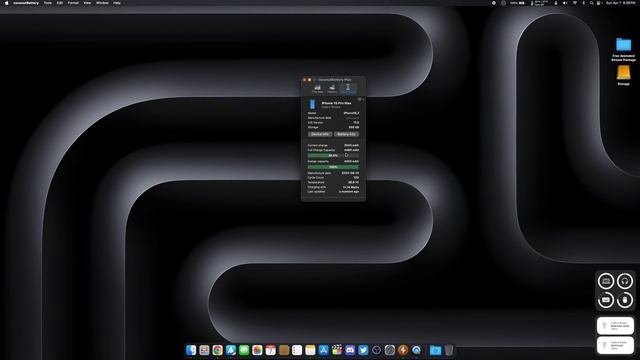Open the History tab in coconutBattery
This screenshot has width=640, height=360.
(332, 88)
